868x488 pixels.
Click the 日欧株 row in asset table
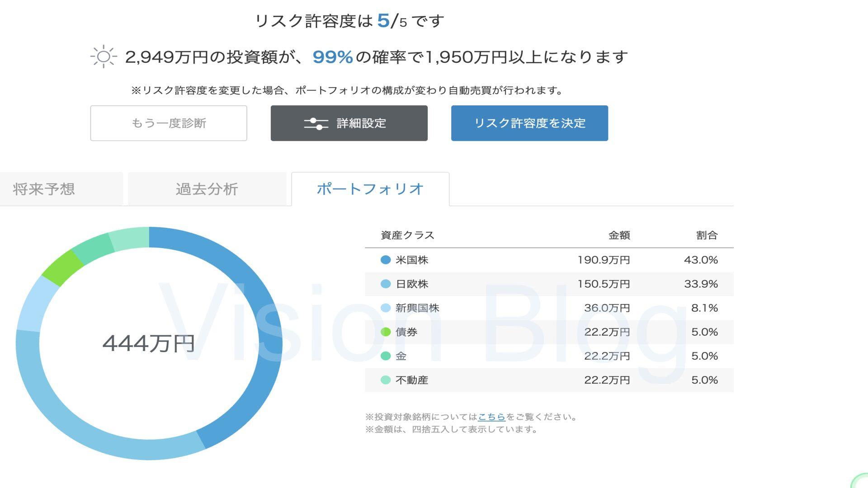point(549,284)
